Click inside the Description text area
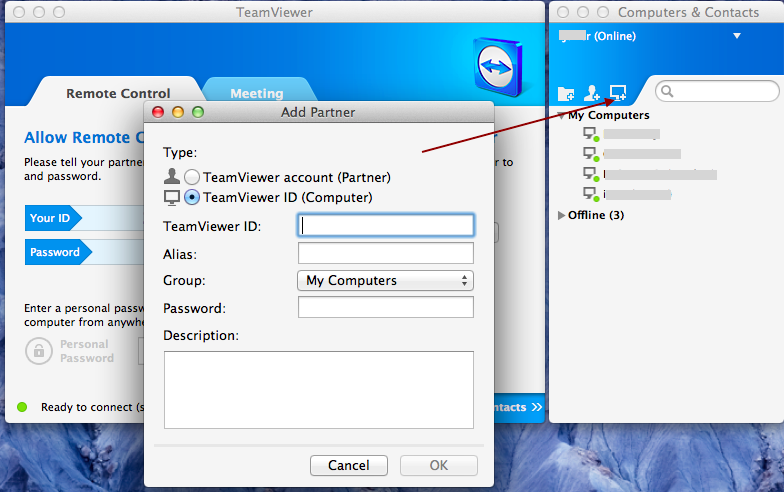784x492 pixels. click(x=318, y=390)
